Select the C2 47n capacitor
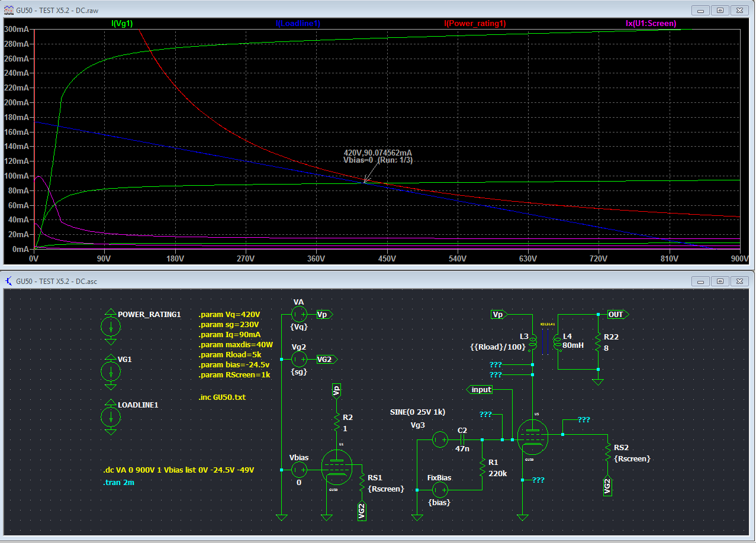Screen dimensions: 756x543 [463, 439]
